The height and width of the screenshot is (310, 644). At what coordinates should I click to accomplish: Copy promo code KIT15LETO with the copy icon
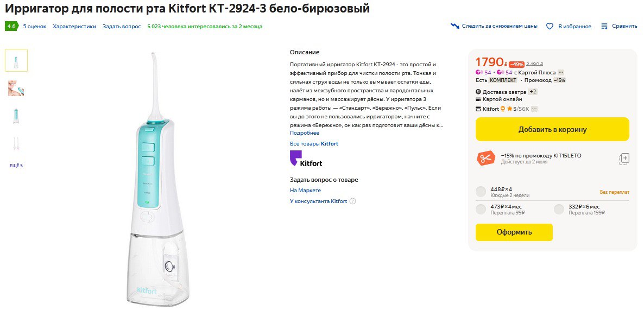point(624,159)
